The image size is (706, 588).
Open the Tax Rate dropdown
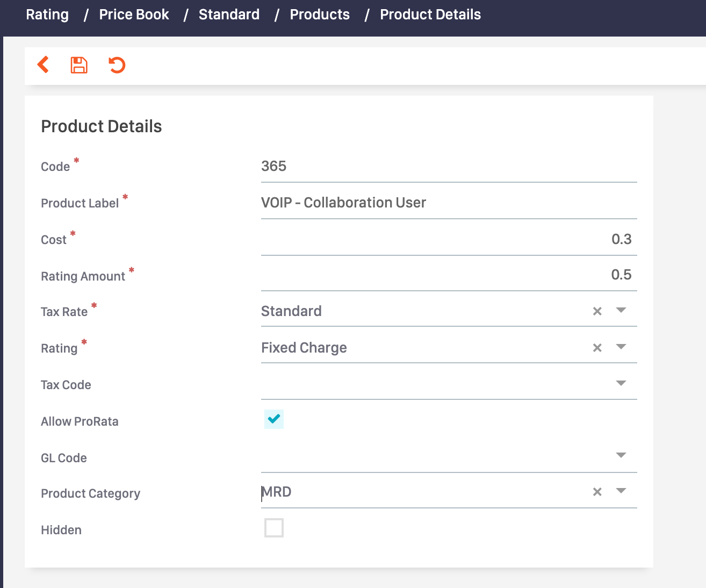point(621,311)
